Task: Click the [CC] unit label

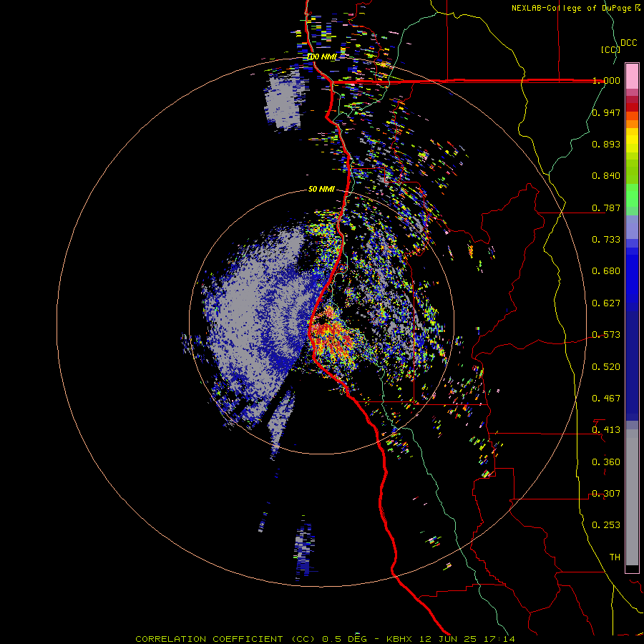Action: 610,49
